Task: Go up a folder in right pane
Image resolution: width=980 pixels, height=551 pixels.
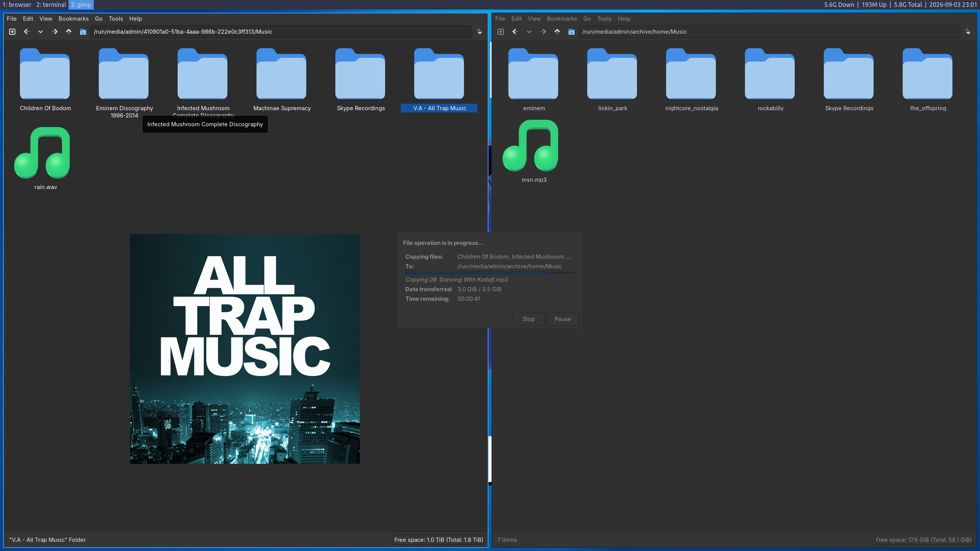Action: (x=557, y=32)
